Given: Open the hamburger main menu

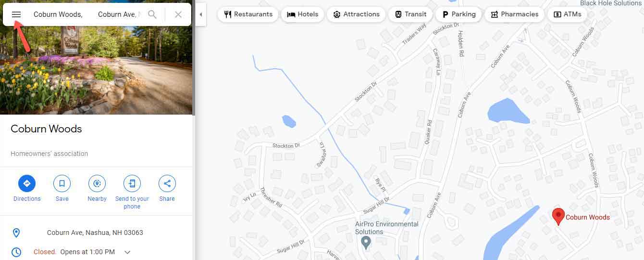Looking at the screenshot, I should [x=16, y=14].
